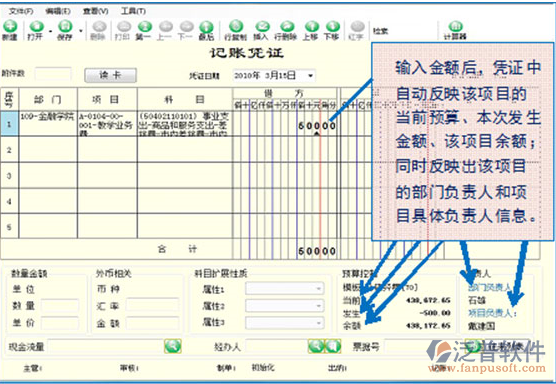Click the 汇率 input field

click(x=152, y=306)
